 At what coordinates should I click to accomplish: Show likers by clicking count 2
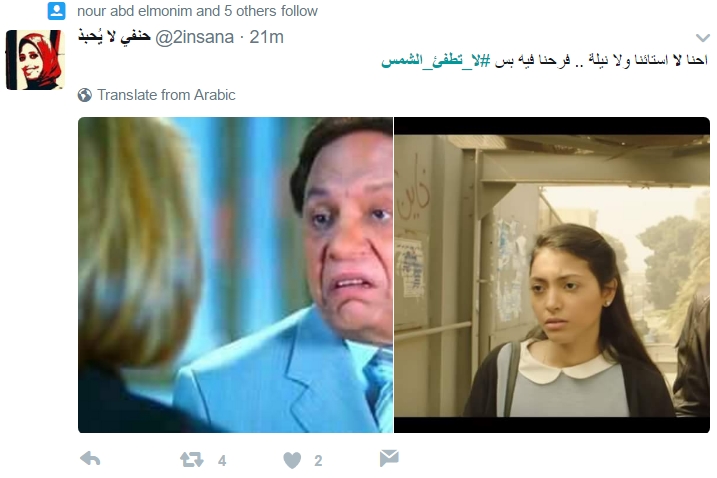pyautogui.click(x=318, y=461)
